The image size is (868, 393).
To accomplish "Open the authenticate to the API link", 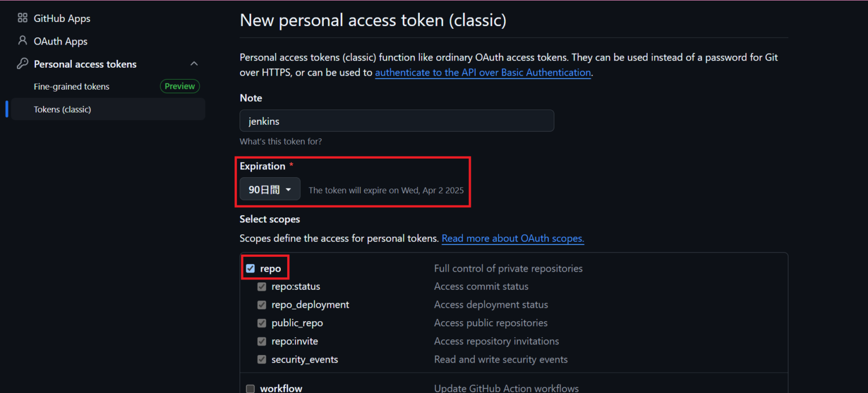I will pos(483,72).
